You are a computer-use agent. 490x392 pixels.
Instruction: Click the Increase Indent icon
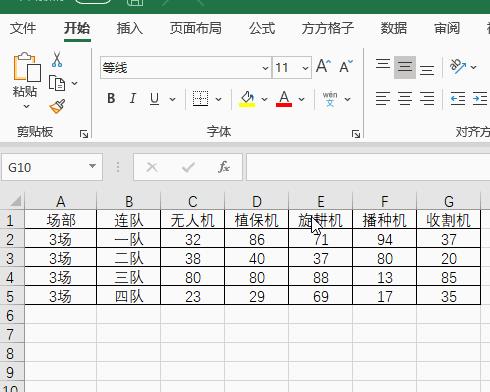480,99
